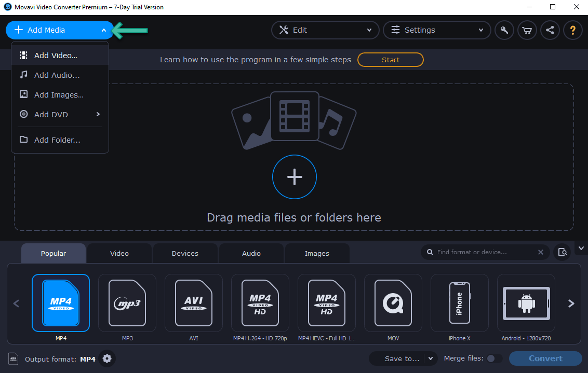The width and height of the screenshot is (588, 373).
Task: Pick the iPhone X device preset
Action: pos(459,303)
